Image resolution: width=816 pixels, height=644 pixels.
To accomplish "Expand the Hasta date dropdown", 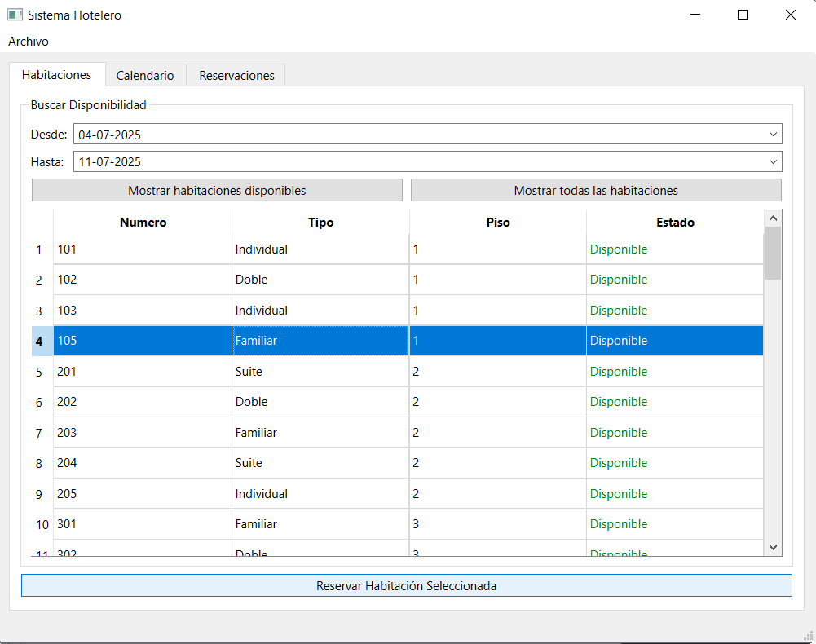I will click(773, 161).
